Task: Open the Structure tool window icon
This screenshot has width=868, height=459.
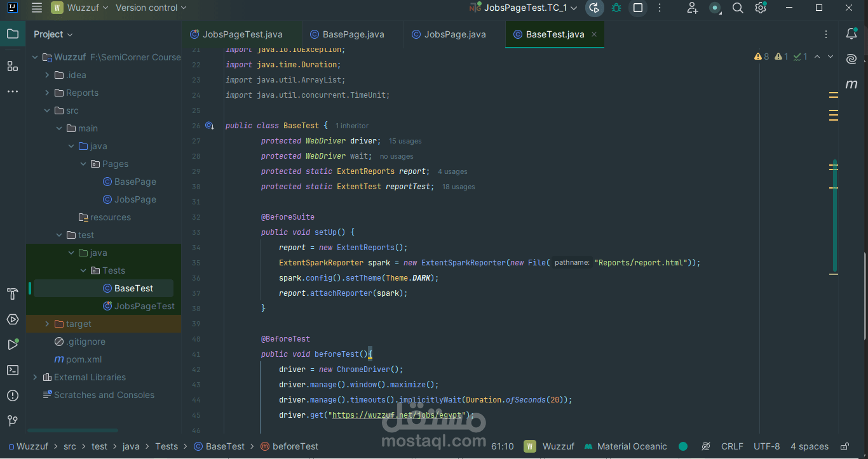Action: tap(13, 66)
